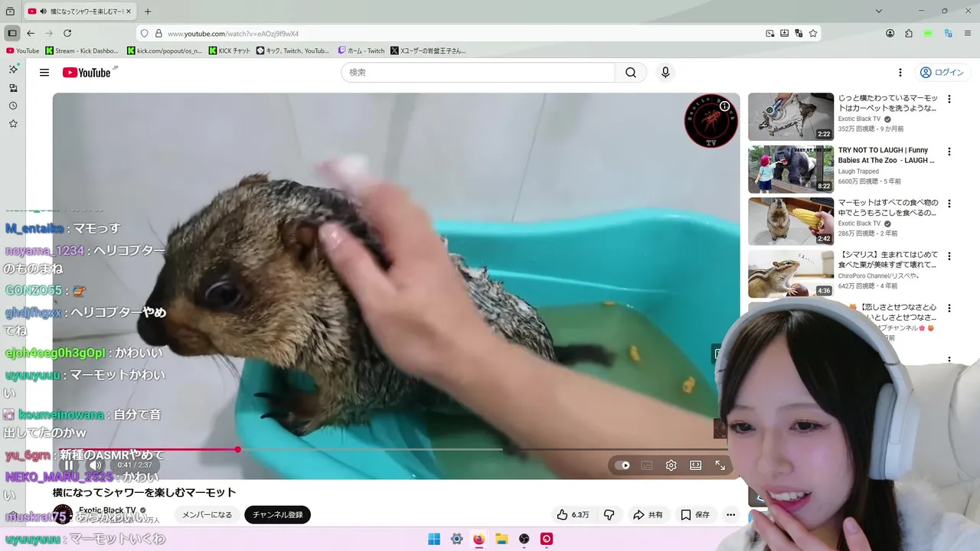Start voice search with the microphone
980x551 pixels.
[x=665, y=73]
